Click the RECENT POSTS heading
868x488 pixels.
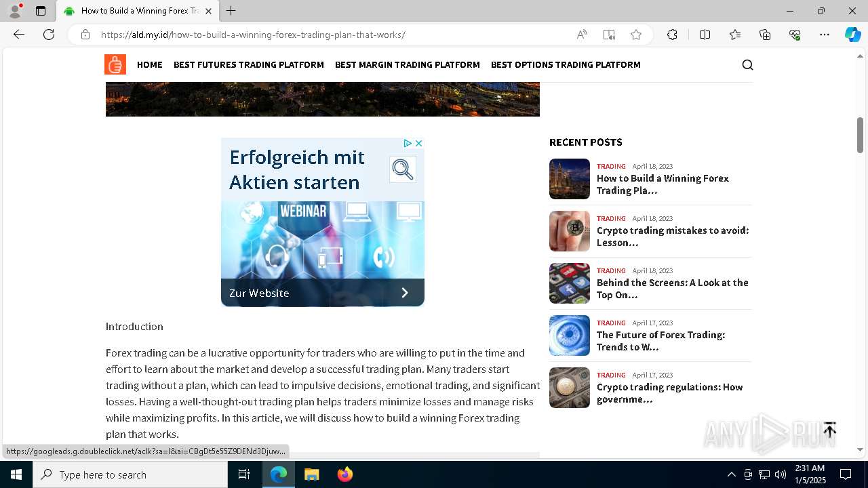coord(586,142)
